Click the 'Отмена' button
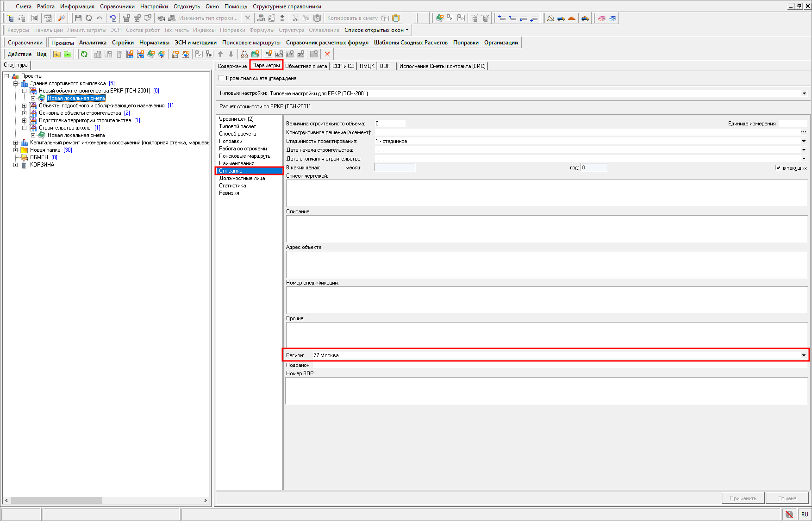812x521 pixels. (787, 498)
